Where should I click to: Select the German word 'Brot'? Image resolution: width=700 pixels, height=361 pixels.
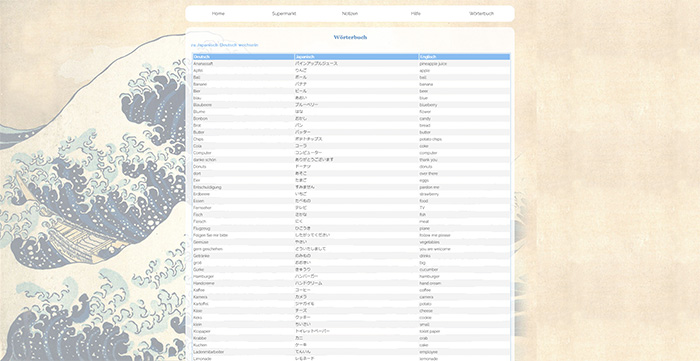pos(197,125)
